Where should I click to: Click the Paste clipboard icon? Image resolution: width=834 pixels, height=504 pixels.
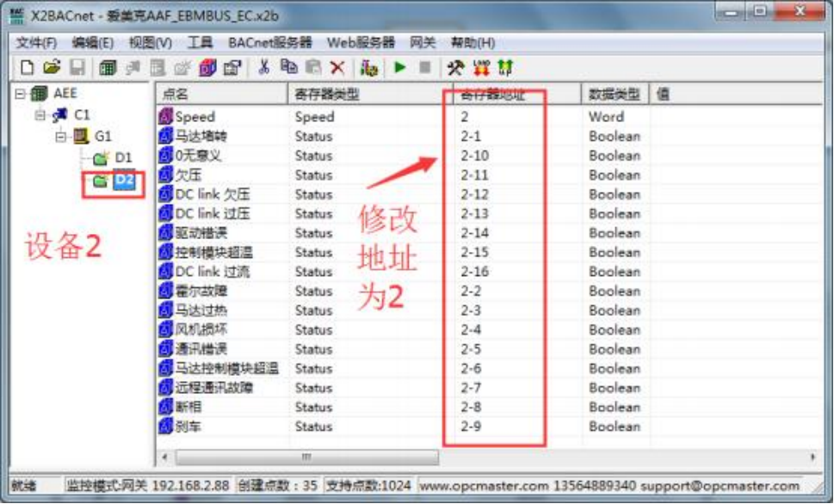[x=313, y=67]
